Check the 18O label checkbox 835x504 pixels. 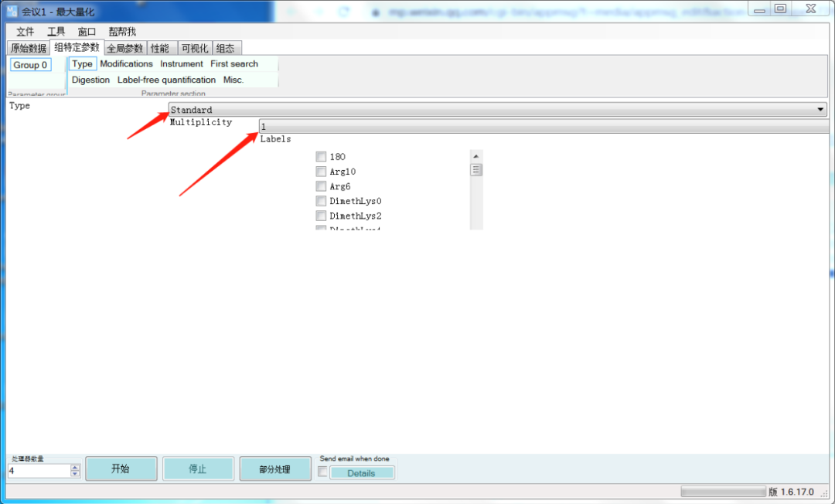click(321, 156)
